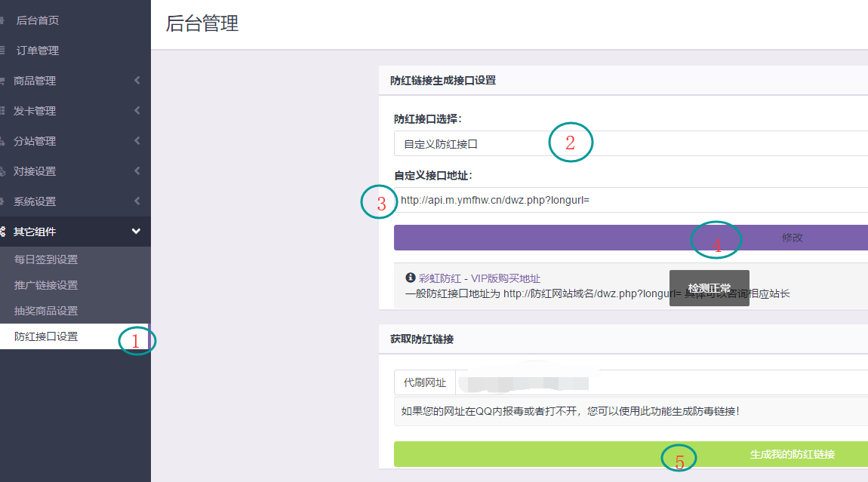Click the 其它组件 cubes icon

pyautogui.click(x=3, y=232)
